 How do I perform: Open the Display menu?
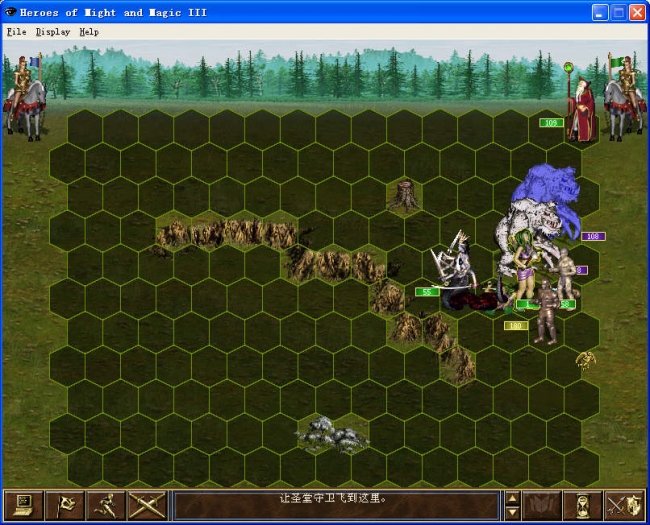point(53,32)
